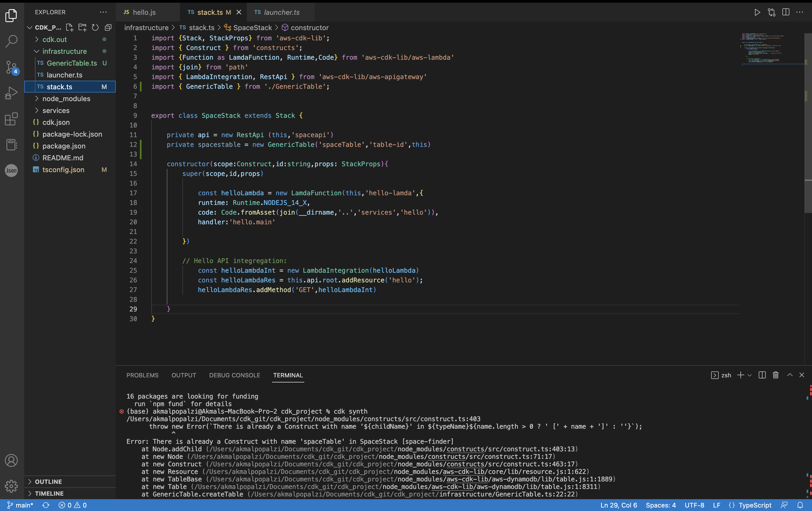Open changes compare icon in editor toolbar
This screenshot has height=511, width=812.
pos(772,12)
